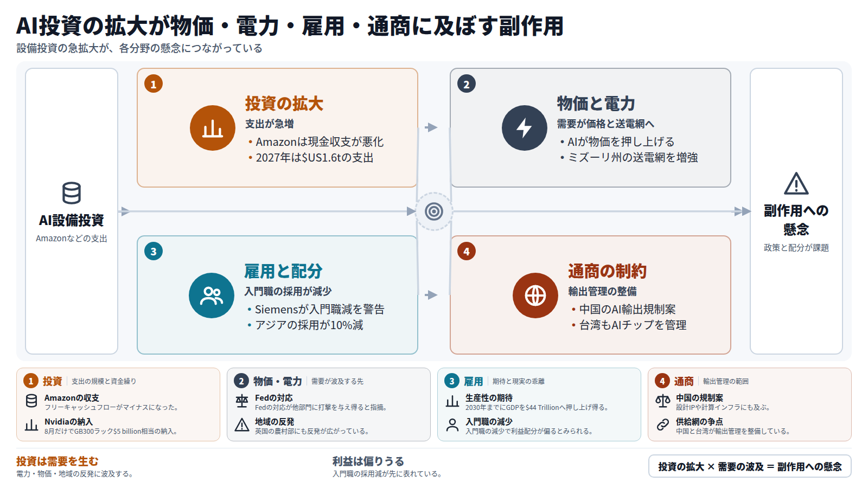Viewport: 868px width, 488px height.
Task: Click the number 4 badge in 通商の制約 card
Action: pos(467,252)
